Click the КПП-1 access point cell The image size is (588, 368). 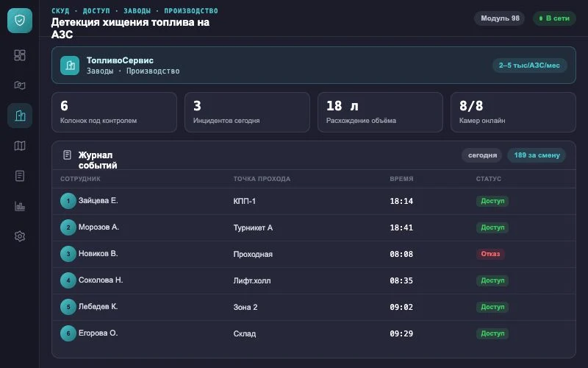(x=245, y=201)
